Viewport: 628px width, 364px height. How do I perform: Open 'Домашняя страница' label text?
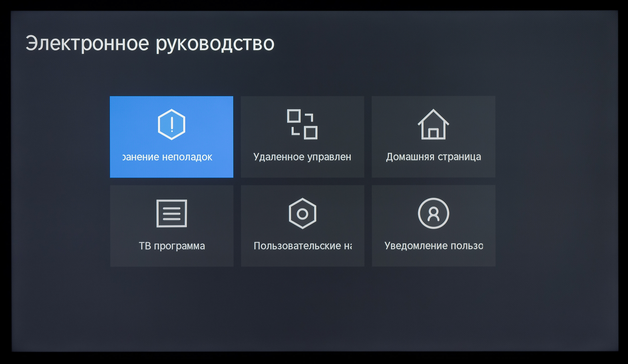433,157
